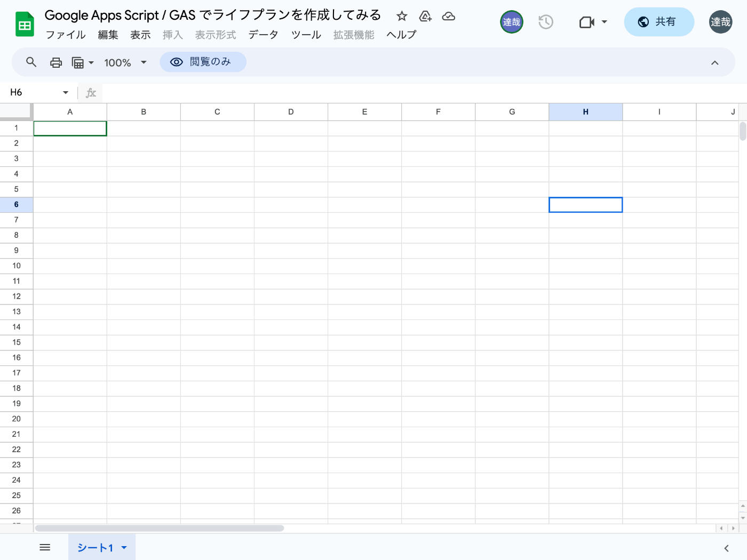Select column B header
Viewport: 747px width, 560px height.
point(144,112)
